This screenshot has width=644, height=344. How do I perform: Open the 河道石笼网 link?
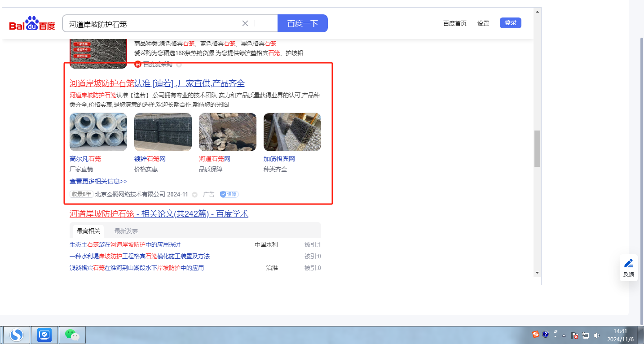point(215,159)
